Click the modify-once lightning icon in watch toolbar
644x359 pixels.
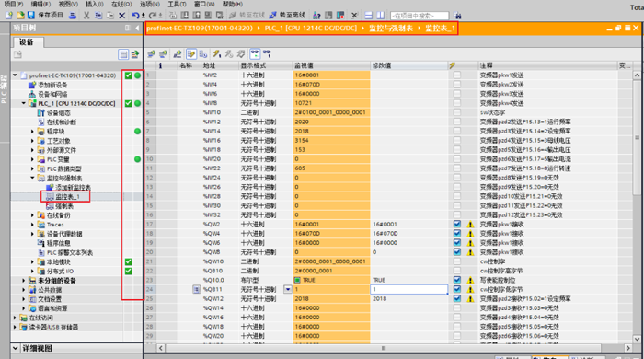[217, 53]
